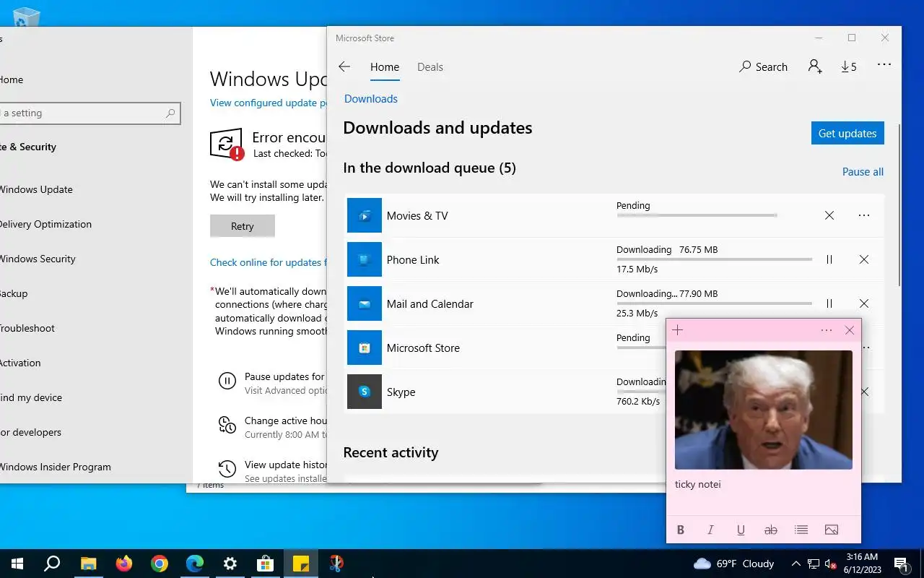
Task: Click the muted volume tray icon
Action: (830, 564)
